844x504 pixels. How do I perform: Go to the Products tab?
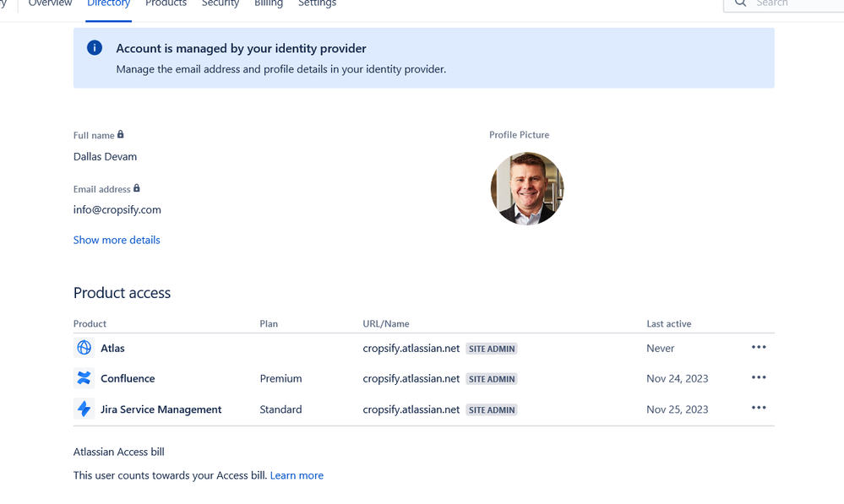166,3
